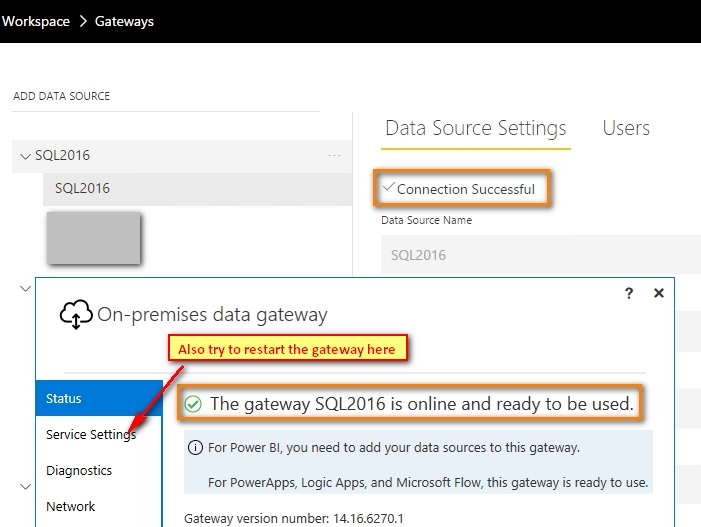
Task: Go to the Gateways breadcrumb
Action: coord(124,21)
